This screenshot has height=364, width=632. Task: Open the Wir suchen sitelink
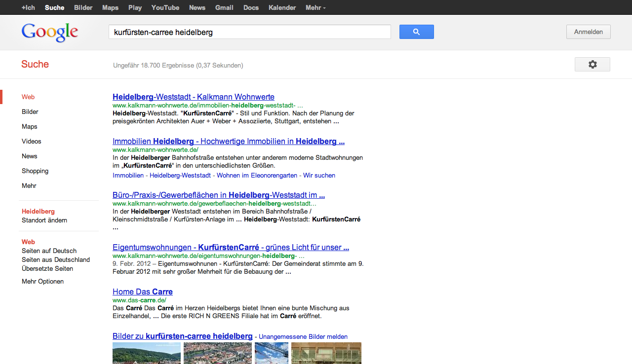[x=319, y=176]
